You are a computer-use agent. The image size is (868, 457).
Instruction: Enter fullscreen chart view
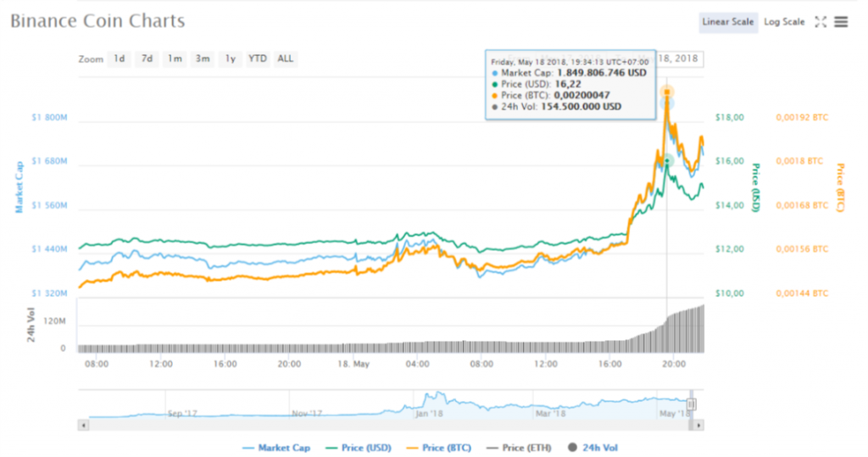(x=820, y=22)
